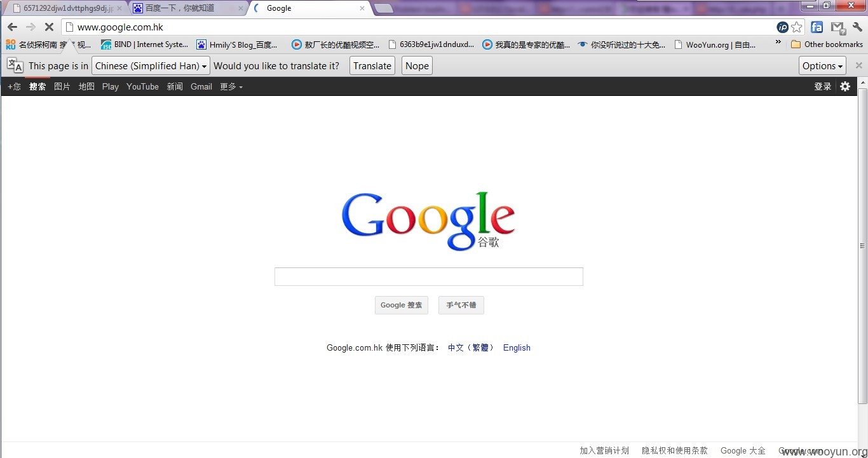Screen dimensions: 868x458
Task: Click the 登录 sign-in link
Action: (x=823, y=86)
